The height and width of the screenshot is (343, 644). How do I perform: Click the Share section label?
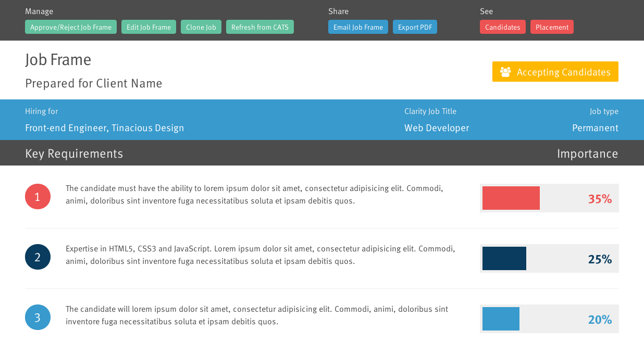click(x=338, y=11)
